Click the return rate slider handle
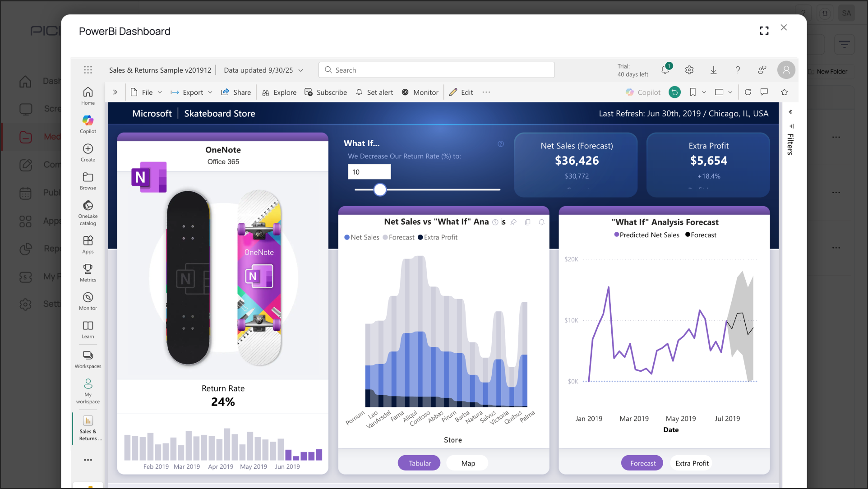The height and width of the screenshot is (489, 868). 380,189
